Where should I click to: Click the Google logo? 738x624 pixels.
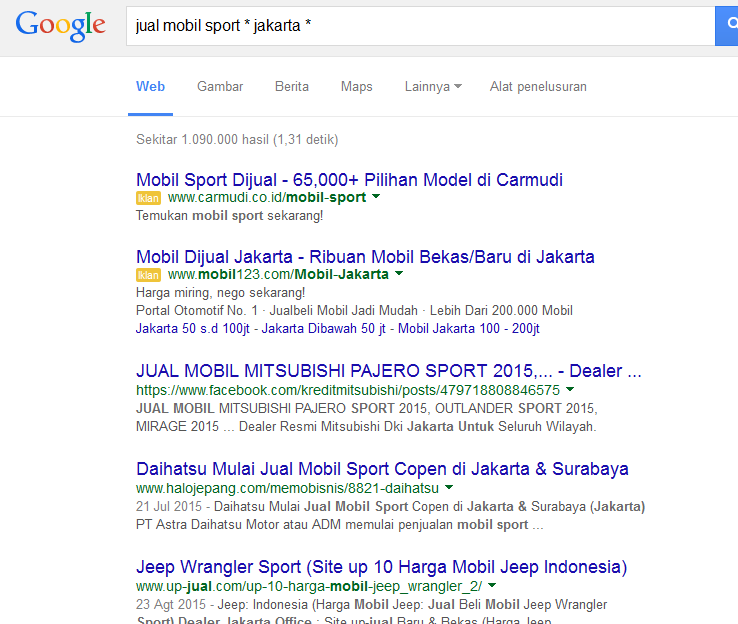(x=60, y=25)
